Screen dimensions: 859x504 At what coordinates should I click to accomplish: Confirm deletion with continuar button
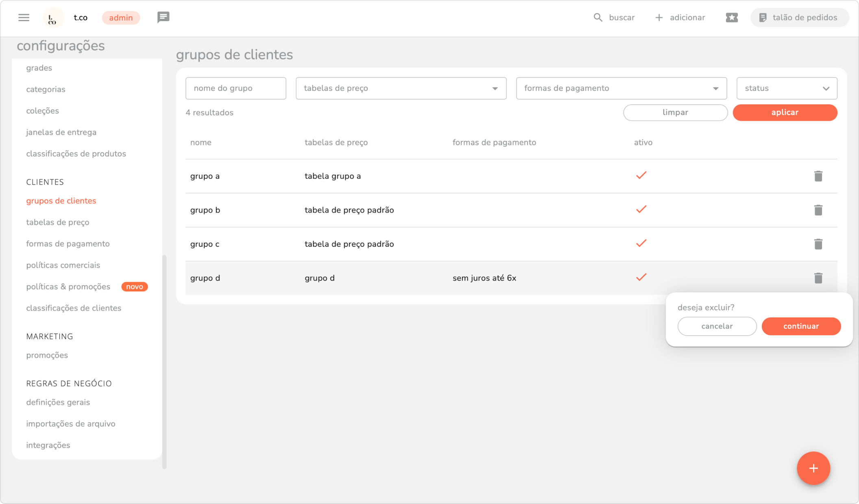801,326
